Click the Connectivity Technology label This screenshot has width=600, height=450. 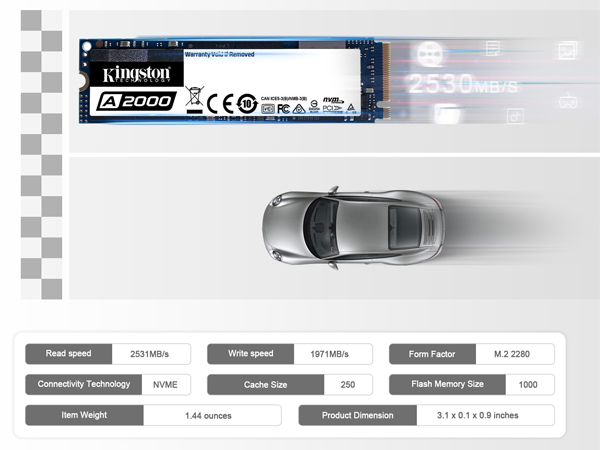click(84, 384)
